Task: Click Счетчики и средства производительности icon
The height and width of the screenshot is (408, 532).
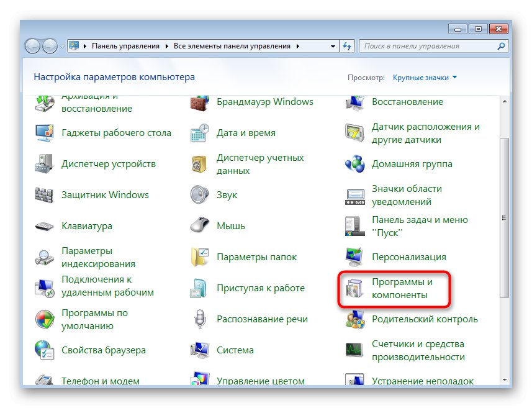Action: (x=354, y=350)
